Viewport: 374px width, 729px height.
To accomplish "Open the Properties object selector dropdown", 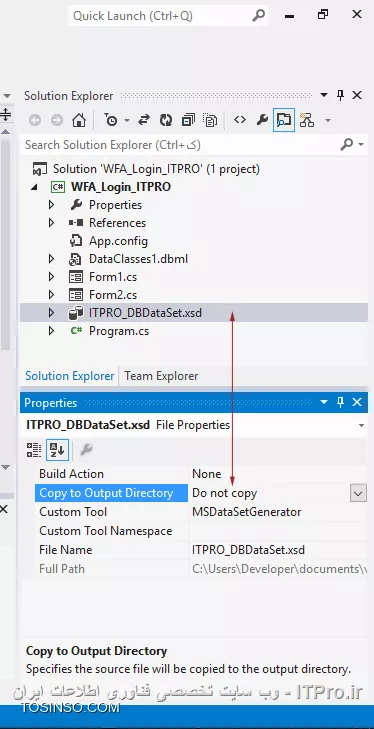I will coord(361,425).
